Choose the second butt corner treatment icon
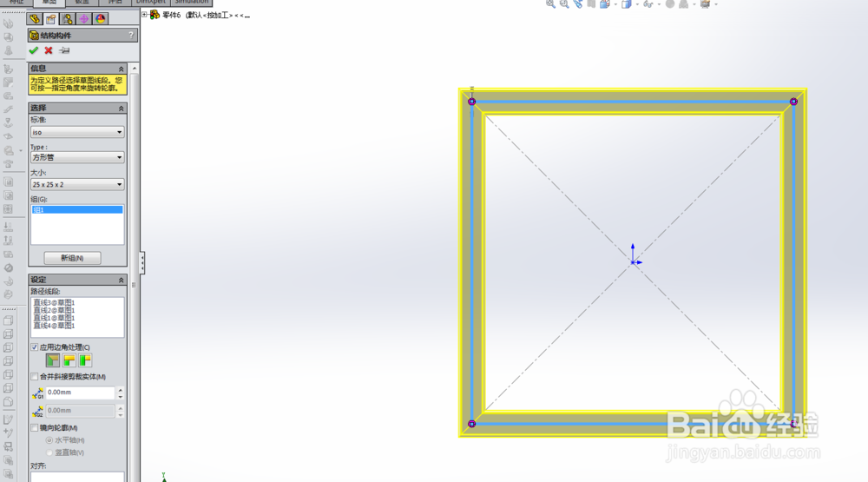The width and height of the screenshot is (868, 482). pos(85,360)
